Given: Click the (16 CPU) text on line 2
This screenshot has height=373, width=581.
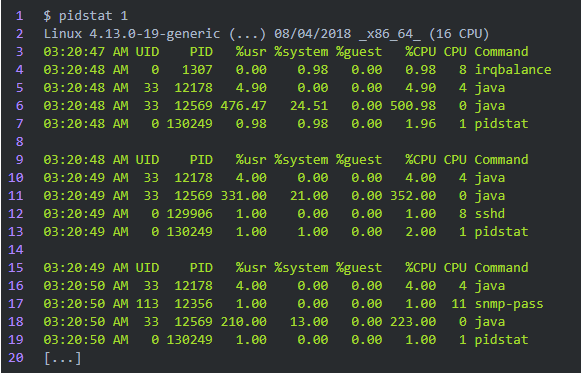Looking at the screenshot, I should pyautogui.click(x=459, y=34).
